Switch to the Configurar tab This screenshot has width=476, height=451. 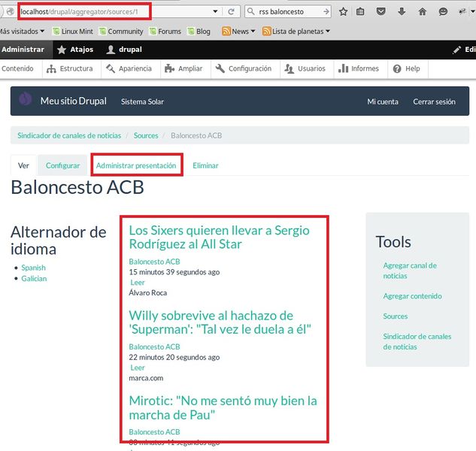pos(62,165)
